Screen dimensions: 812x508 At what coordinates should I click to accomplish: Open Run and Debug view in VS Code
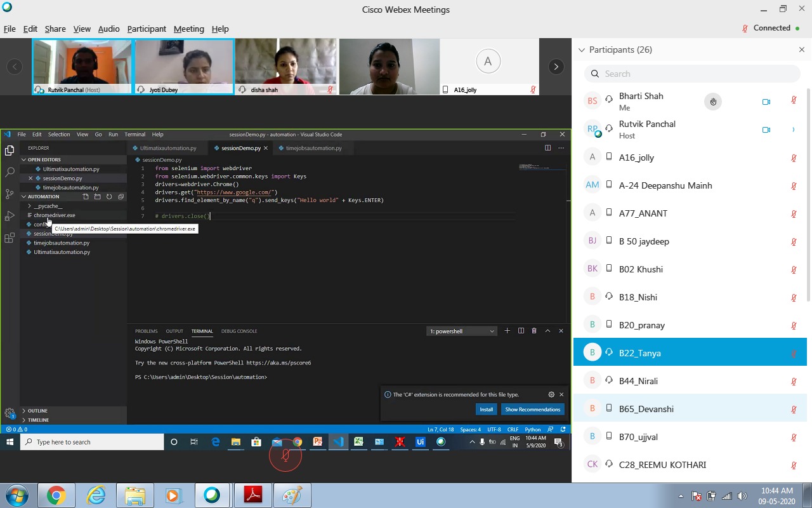click(10, 216)
